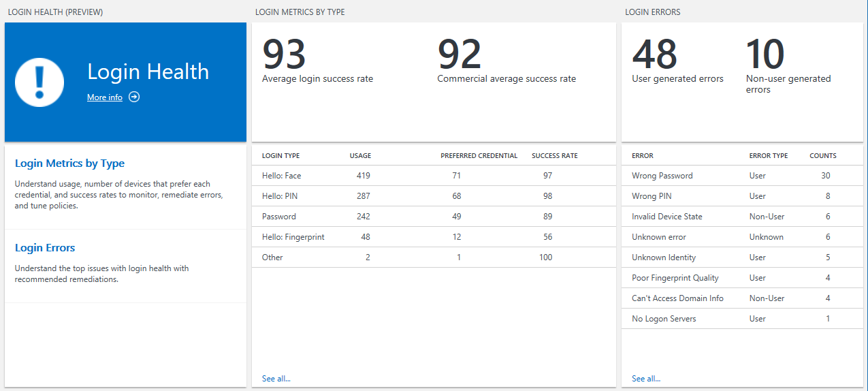Open the Login Metrics by Type section
Image resolution: width=868 pixels, height=391 pixels.
[x=69, y=163]
